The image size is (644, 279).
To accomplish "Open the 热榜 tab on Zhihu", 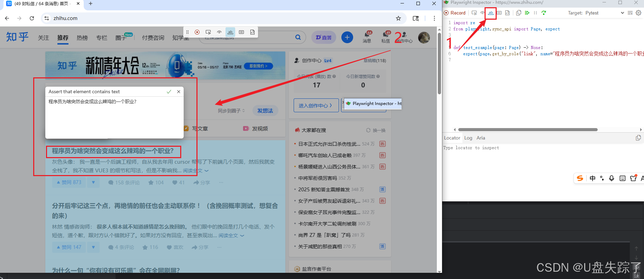I will [x=82, y=38].
